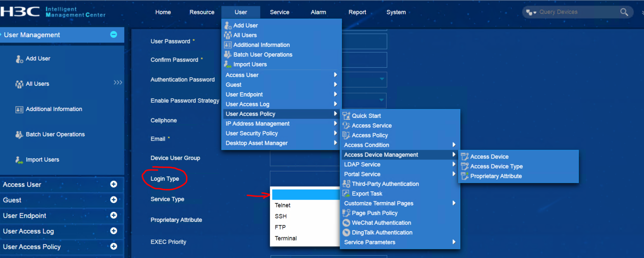The height and width of the screenshot is (258, 644).
Task: Click All Users in the sidebar
Action: pyautogui.click(x=37, y=84)
